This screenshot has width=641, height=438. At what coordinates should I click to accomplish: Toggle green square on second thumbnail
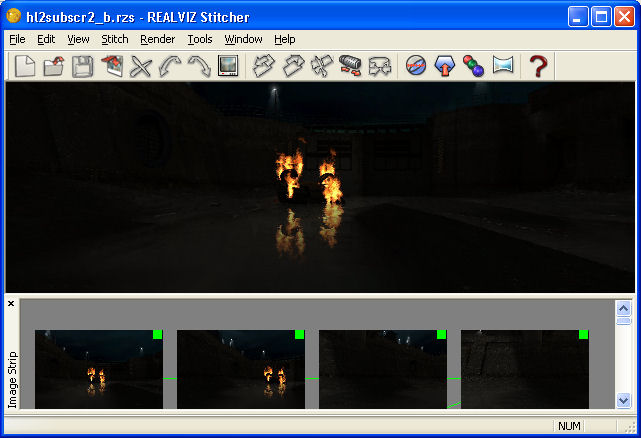pyautogui.click(x=300, y=335)
